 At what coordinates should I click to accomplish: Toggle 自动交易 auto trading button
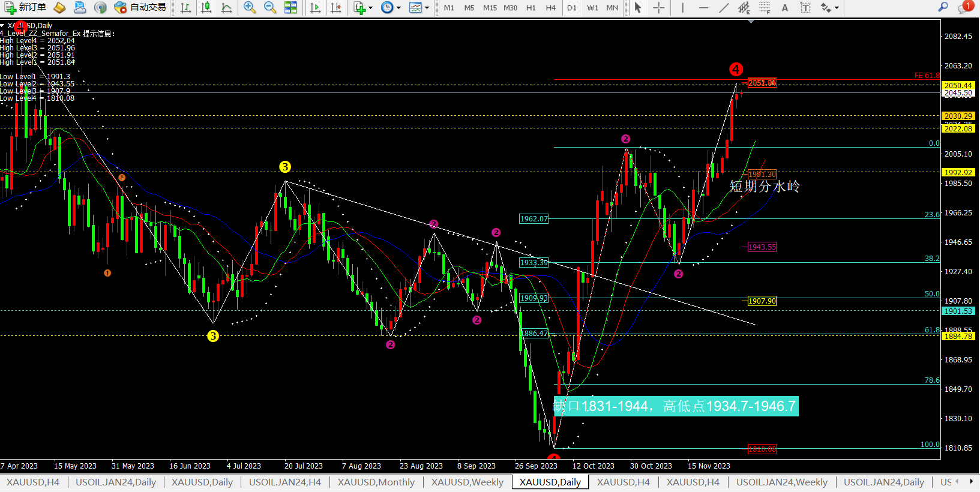point(140,7)
